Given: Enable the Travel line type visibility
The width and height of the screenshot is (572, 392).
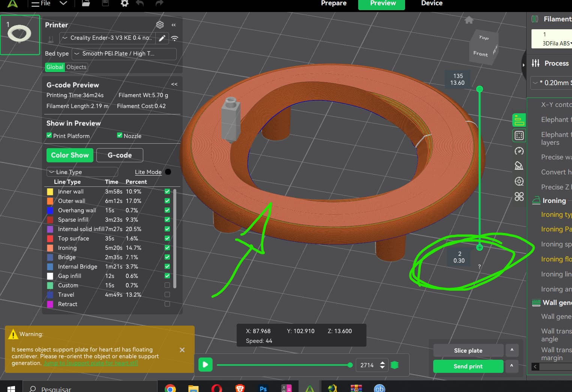Looking at the screenshot, I should [x=167, y=294].
